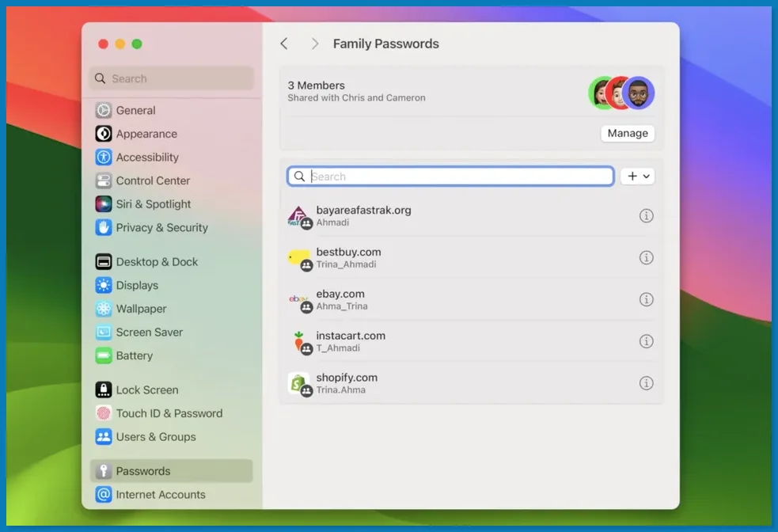
Task: Switch to General settings pane
Action: pyautogui.click(x=135, y=111)
